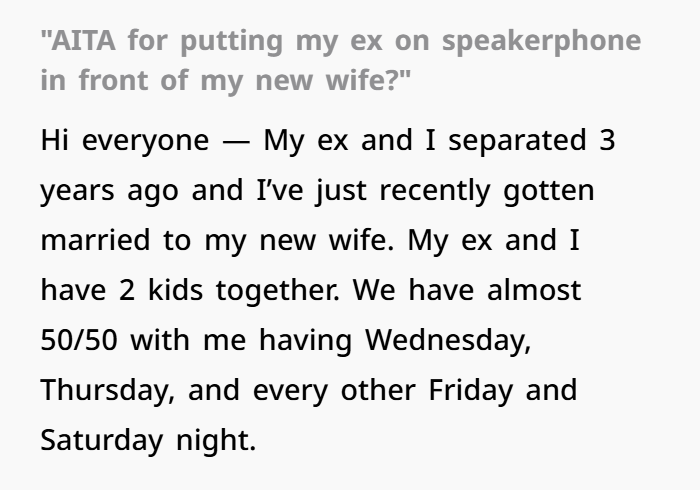Click the word "Wednesday,"
The image size is (700, 490).
[448, 342]
